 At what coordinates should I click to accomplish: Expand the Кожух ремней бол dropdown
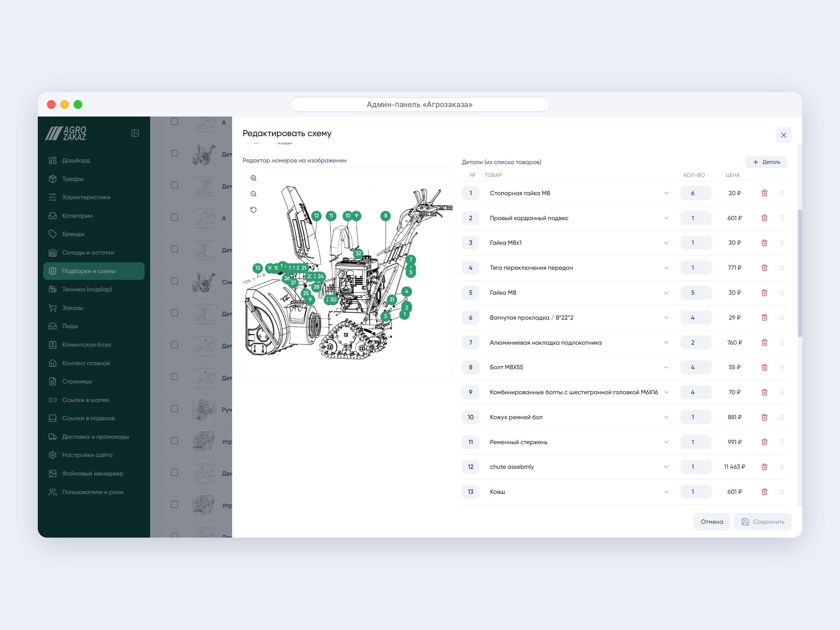coord(666,417)
